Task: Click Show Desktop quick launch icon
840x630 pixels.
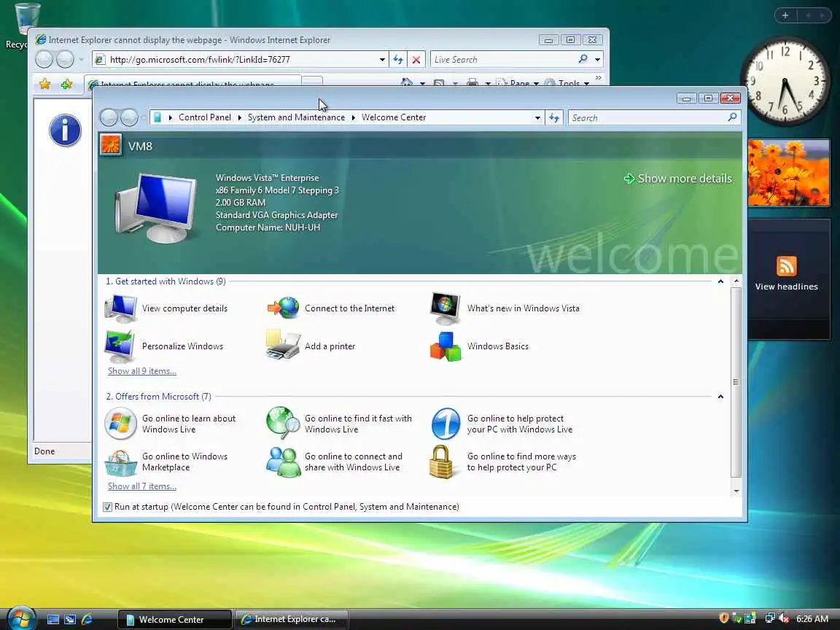Action: pyautogui.click(x=53, y=619)
